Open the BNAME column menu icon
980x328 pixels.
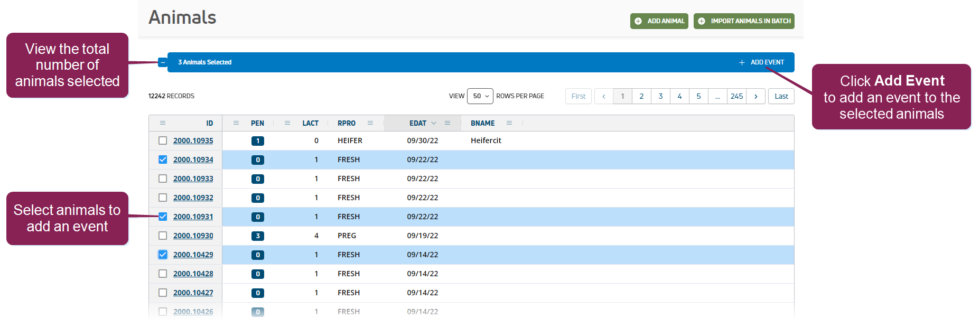coord(509,123)
